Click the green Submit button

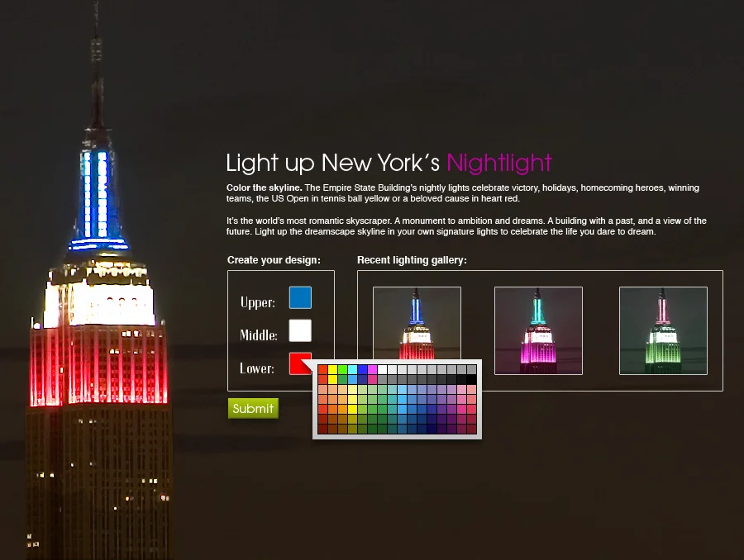[253, 408]
